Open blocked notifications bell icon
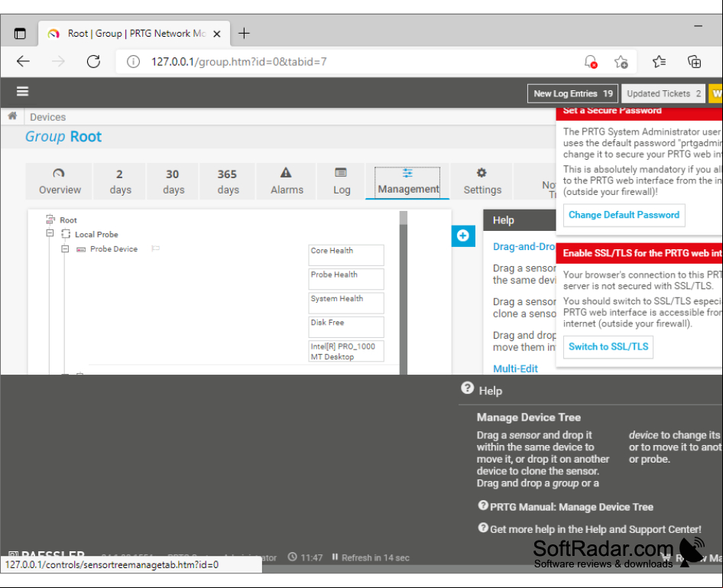 click(x=590, y=62)
